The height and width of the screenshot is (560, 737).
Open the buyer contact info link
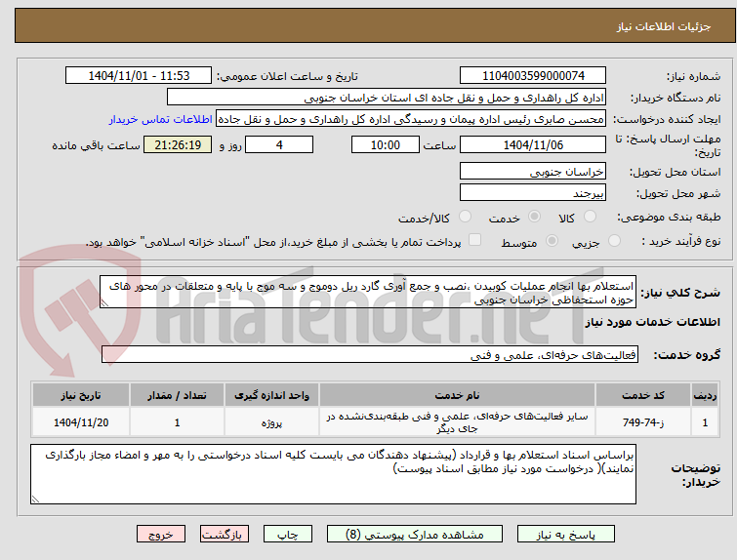(161, 119)
